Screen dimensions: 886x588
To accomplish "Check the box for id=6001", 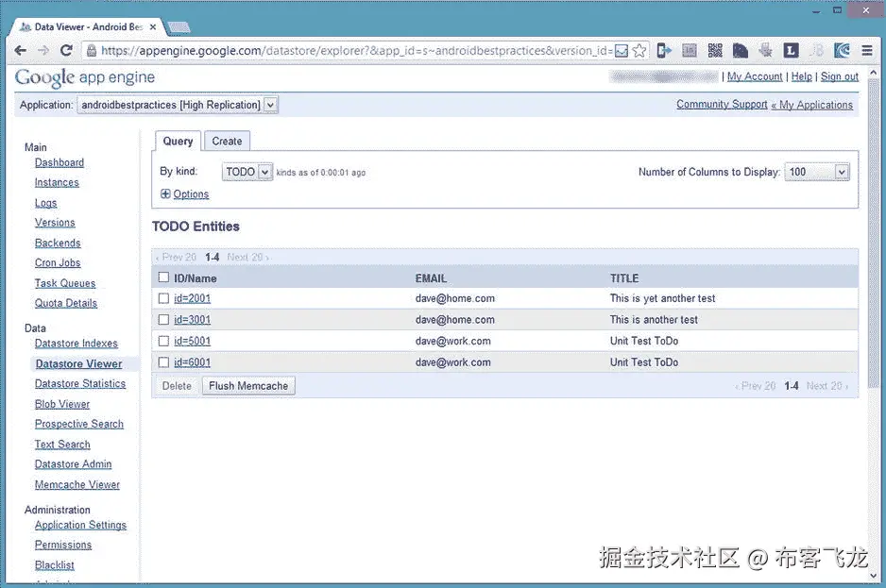I will pyautogui.click(x=163, y=362).
